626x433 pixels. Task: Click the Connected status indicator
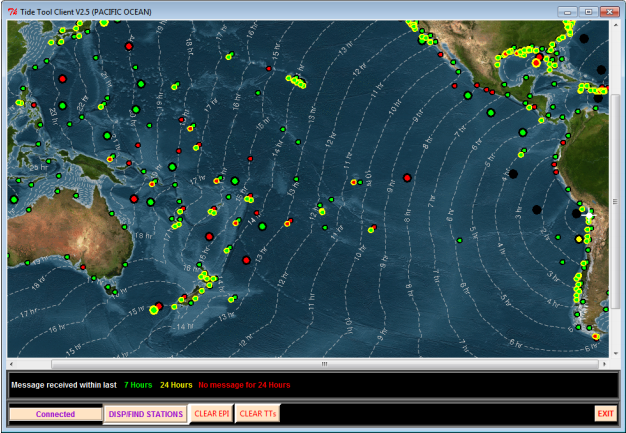[55, 414]
